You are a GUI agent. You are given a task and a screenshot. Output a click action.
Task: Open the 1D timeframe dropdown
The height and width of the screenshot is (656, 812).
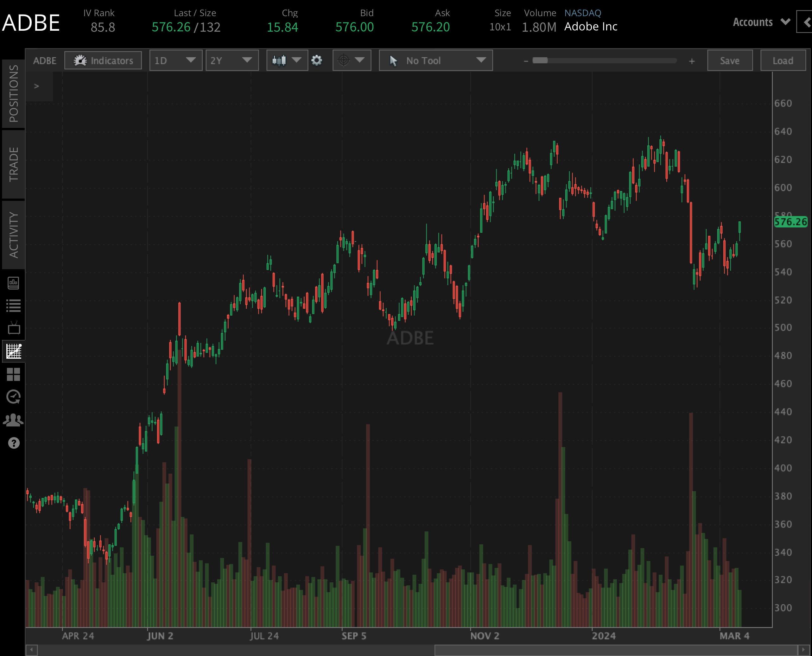[175, 60]
